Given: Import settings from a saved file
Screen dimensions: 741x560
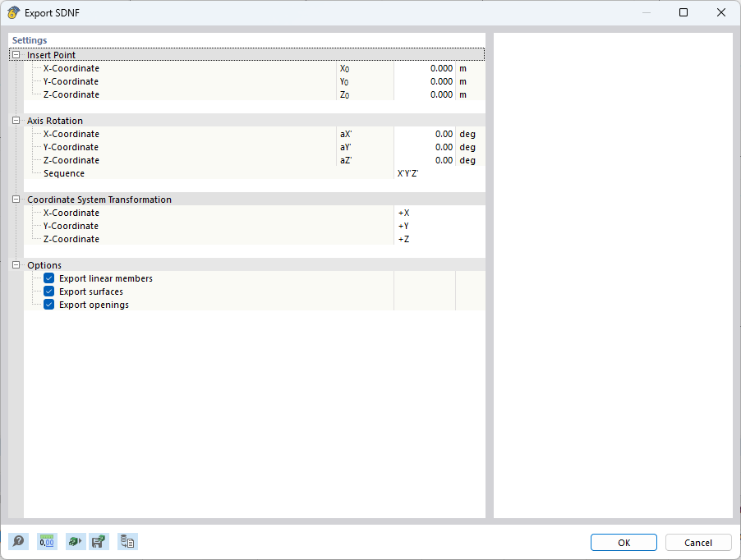Looking at the screenshot, I should coord(75,541).
